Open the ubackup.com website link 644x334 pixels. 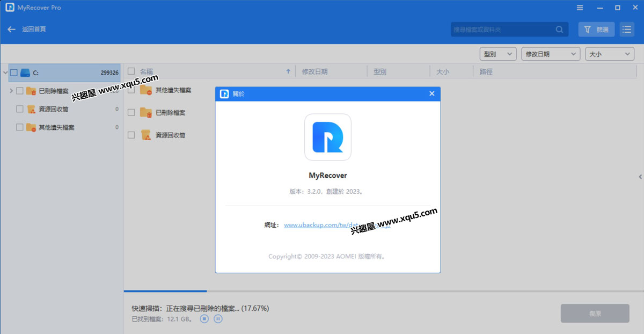tap(337, 226)
